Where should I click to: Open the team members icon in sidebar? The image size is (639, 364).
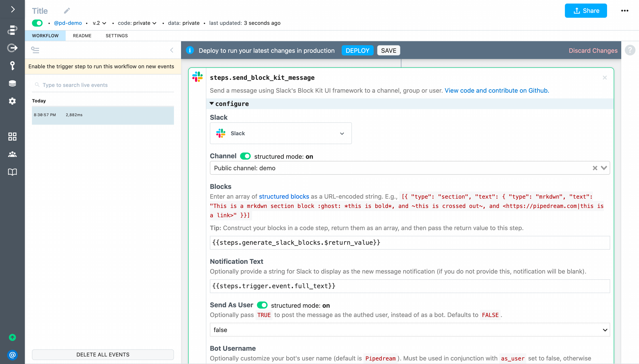coord(12,154)
